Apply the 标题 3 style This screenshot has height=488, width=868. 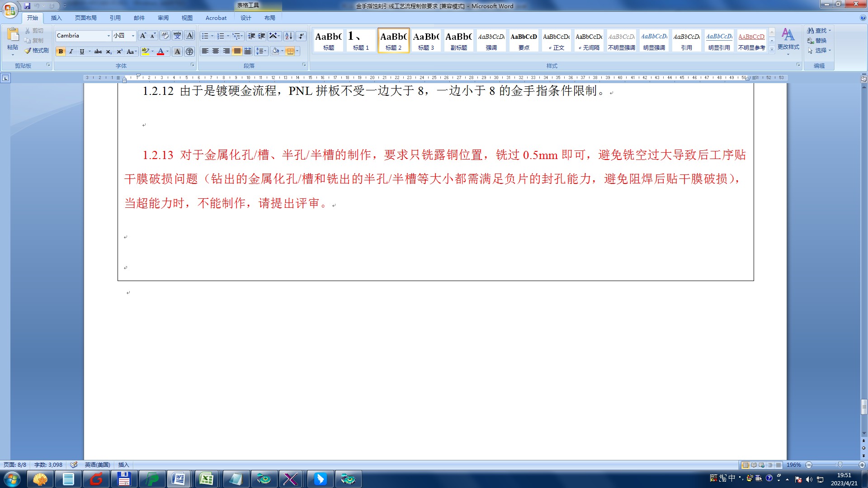pos(426,41)
